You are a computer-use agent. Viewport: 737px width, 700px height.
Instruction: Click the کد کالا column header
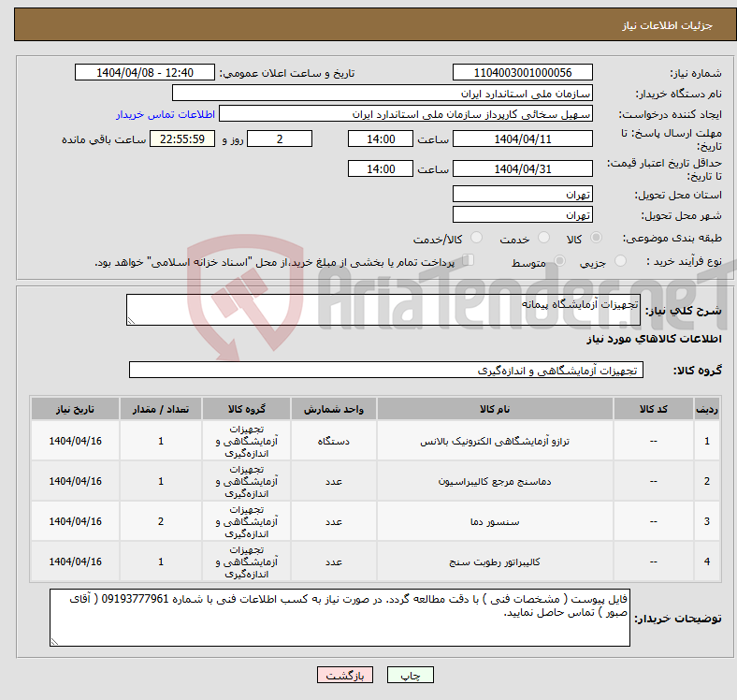(x=654, y=409)
